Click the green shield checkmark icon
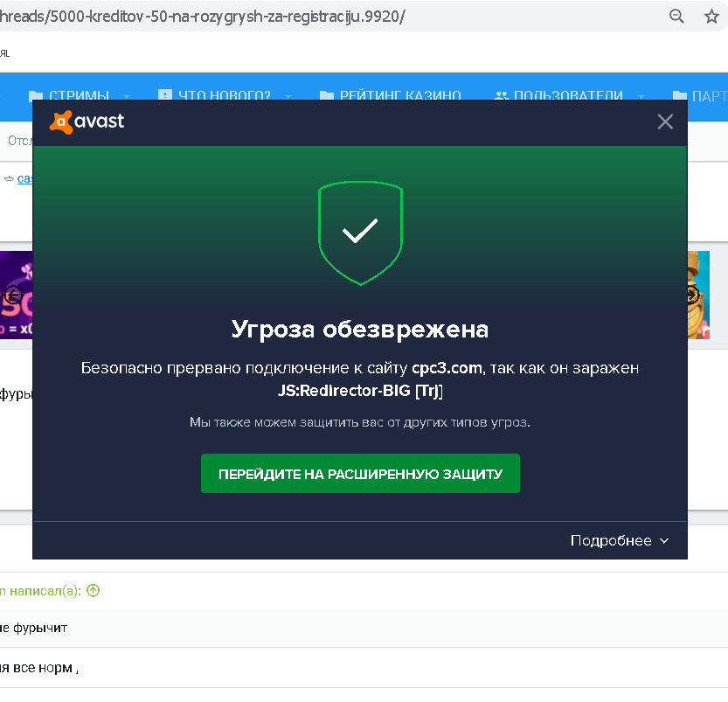Viewport: 728px width, 702px height. click(x=360, y=233)
